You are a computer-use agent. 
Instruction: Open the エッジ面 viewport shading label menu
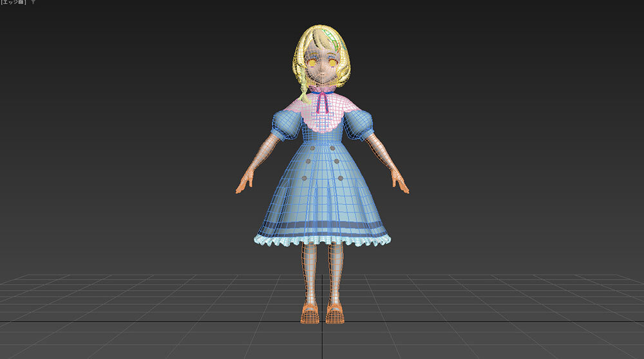click(x=13, y=3)
